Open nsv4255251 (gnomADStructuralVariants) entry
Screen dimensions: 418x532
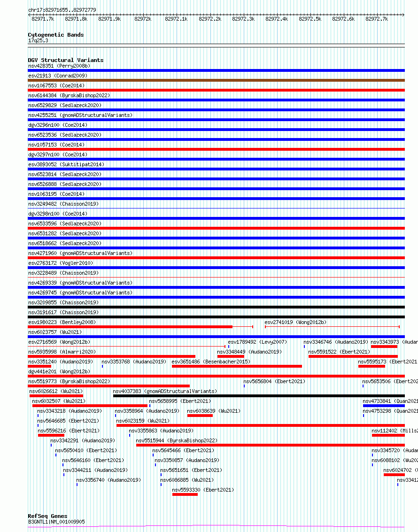pyautogui.click(x=80, y=115)
